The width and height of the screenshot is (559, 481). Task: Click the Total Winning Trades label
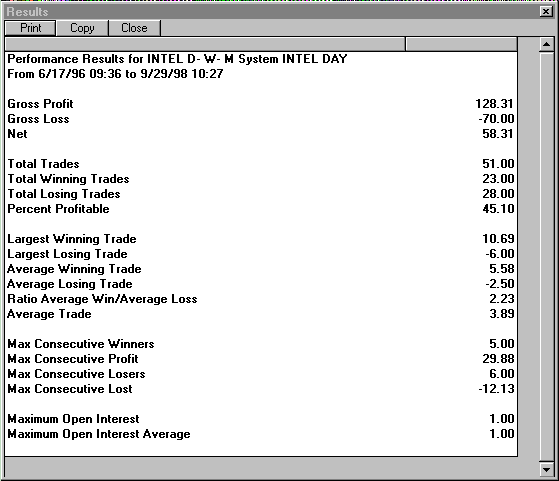click(x=68, y=179)
